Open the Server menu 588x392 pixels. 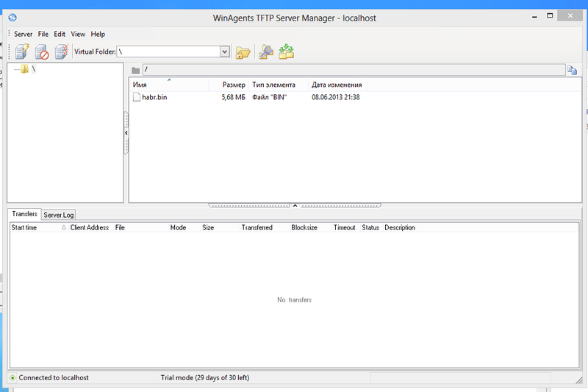pos(24,34)
